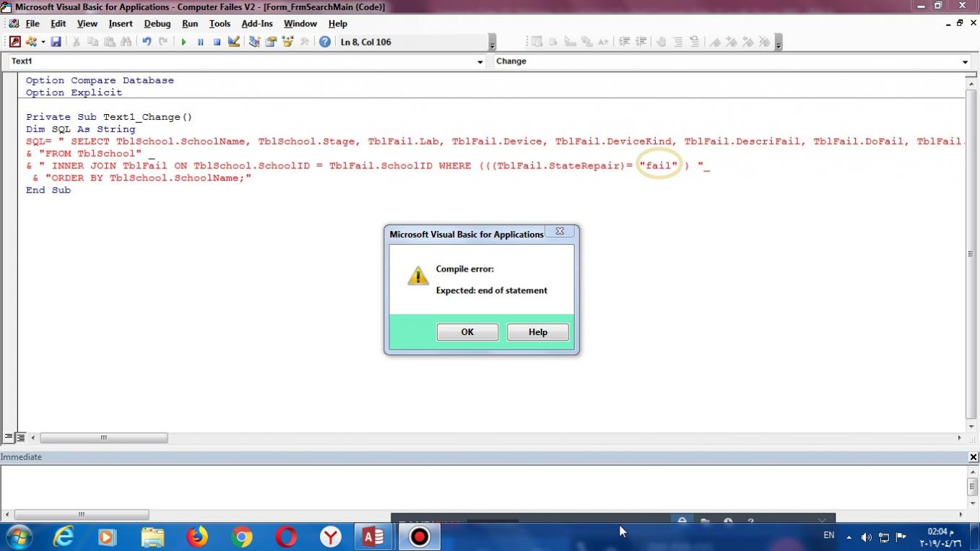Screen dimensions: 980x551
Task: Open the View menu
Action: coord(87,23)
